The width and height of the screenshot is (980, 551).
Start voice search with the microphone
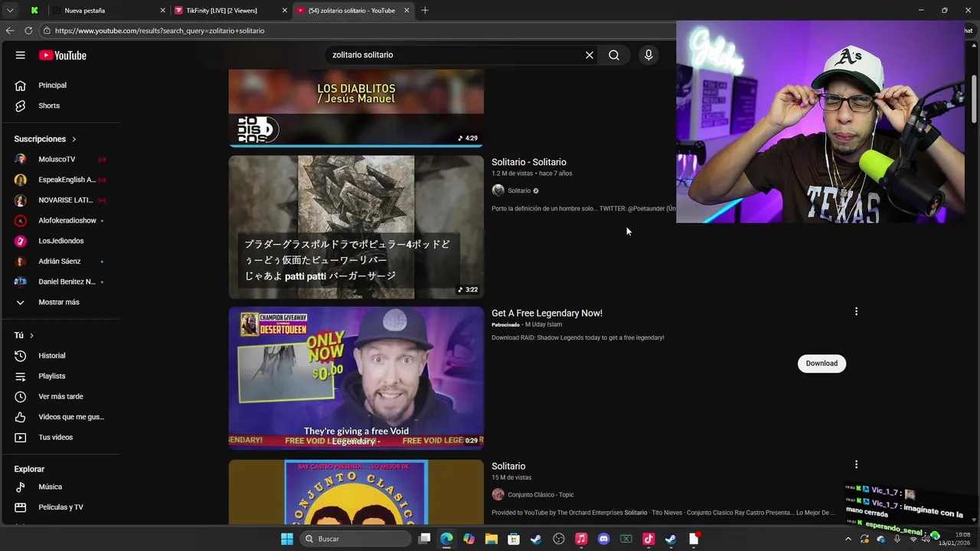[x=648, y=55]
